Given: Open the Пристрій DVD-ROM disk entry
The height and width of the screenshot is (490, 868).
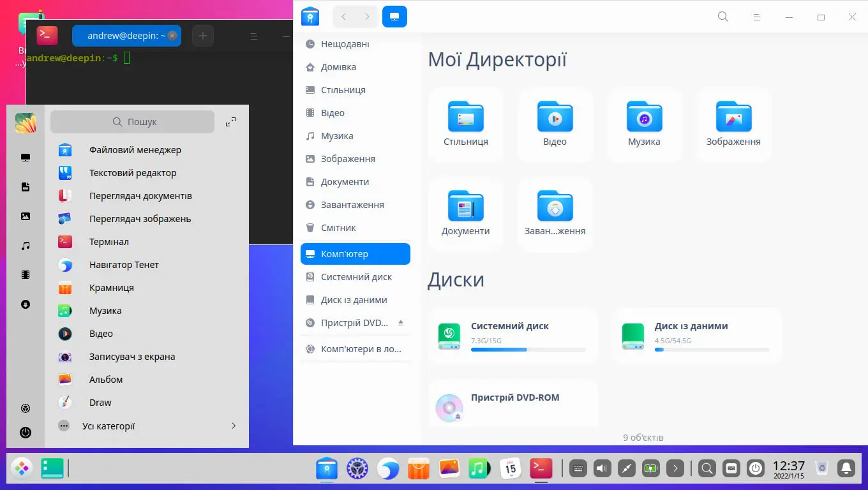Looking at the screenshot, I should (x=513, y=403).
